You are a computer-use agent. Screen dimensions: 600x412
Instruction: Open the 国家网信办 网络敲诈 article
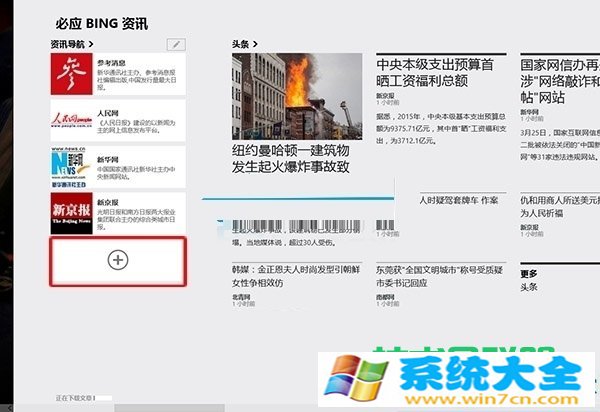pos(560,81)
